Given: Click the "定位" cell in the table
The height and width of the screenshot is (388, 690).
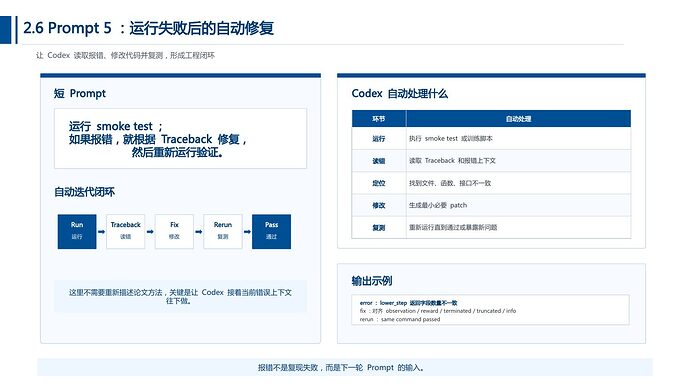Looking at the screenshot, I should pos(378,183).
